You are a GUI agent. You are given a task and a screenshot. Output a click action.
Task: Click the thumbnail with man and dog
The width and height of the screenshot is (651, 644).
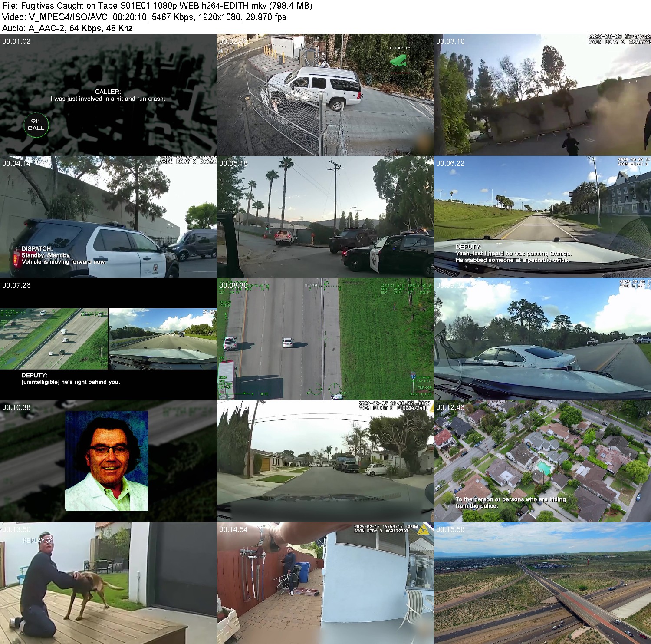tap(108, 583)
